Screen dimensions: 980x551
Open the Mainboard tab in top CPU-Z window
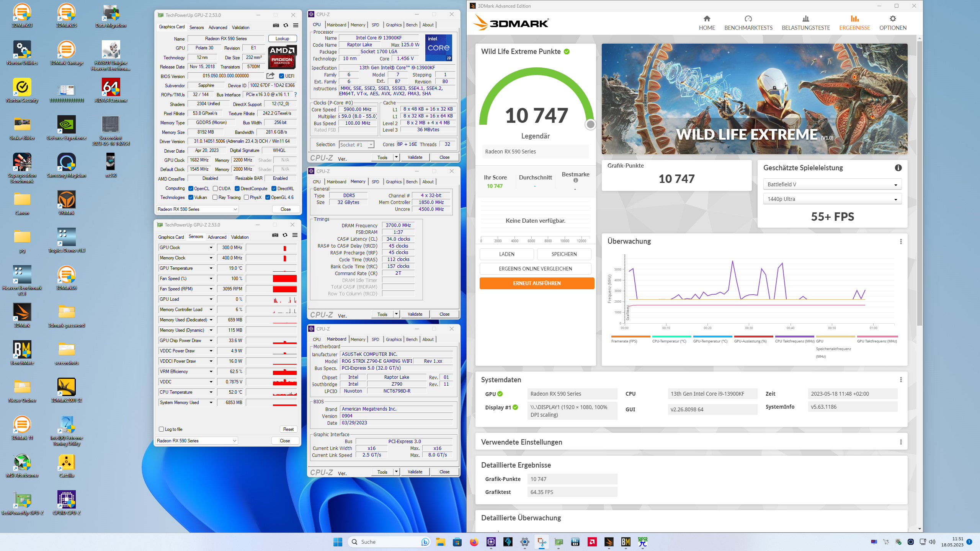click(x=336, y=25)
